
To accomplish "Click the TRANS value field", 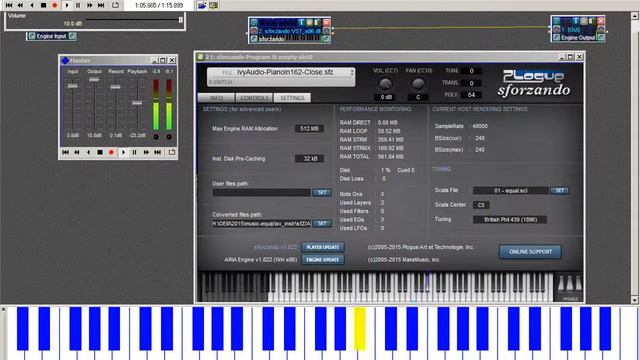I will (x=471, y=83).
